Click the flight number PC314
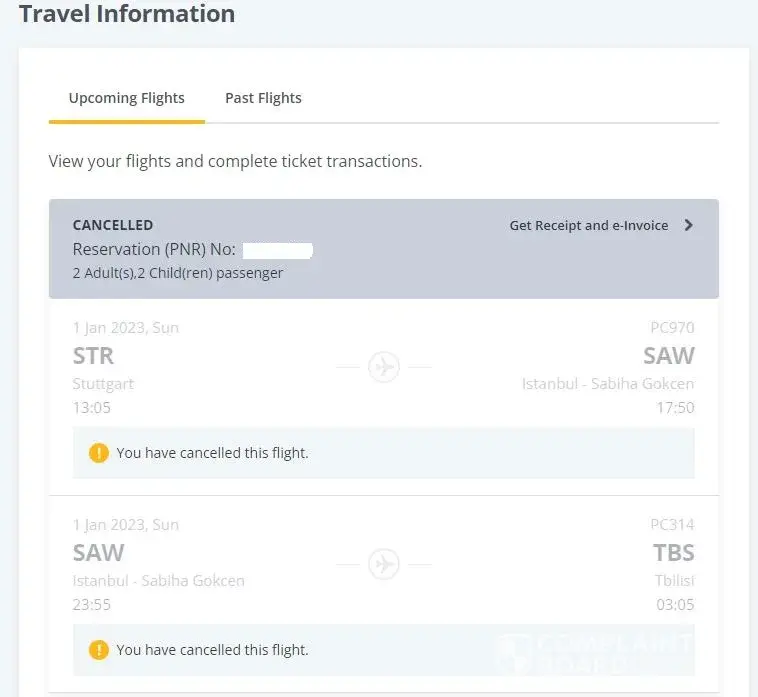758x697 pixels. tap(672, 524)
